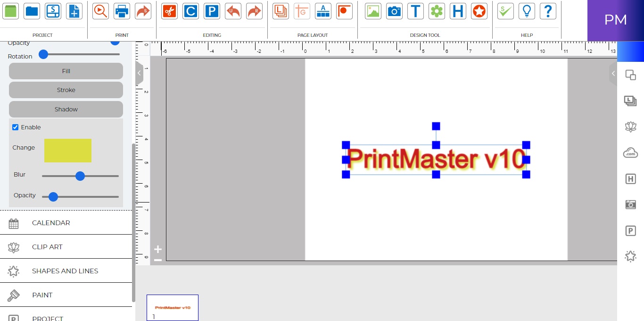Uncheck the shadow Enable checkbox

pos(15,127)
